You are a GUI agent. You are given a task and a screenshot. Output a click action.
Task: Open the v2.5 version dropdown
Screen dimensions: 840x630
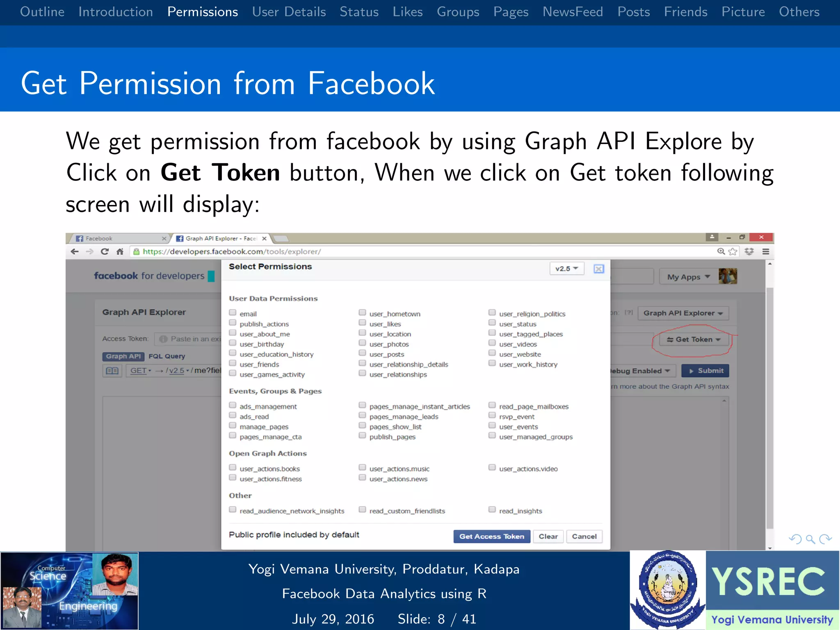coord(567,269)
